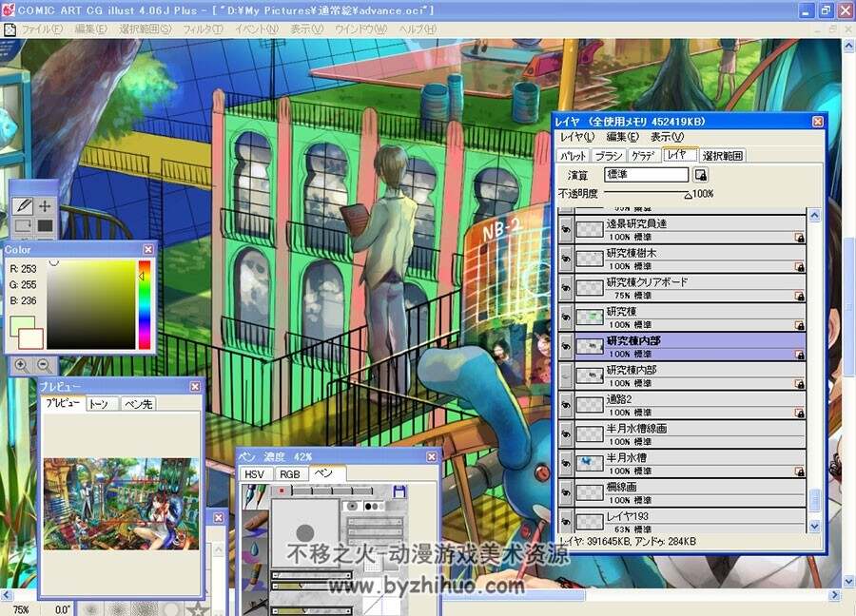
Task: Click the 不透明度 opacity slider track
Action: (647, 193)
